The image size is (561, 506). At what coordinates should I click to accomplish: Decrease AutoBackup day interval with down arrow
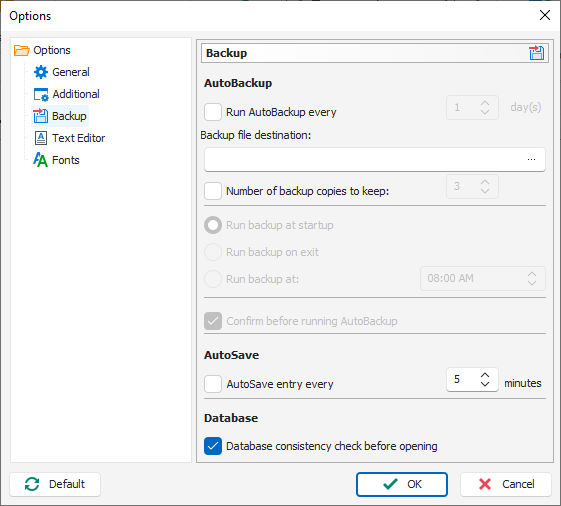tap(485, 112)
